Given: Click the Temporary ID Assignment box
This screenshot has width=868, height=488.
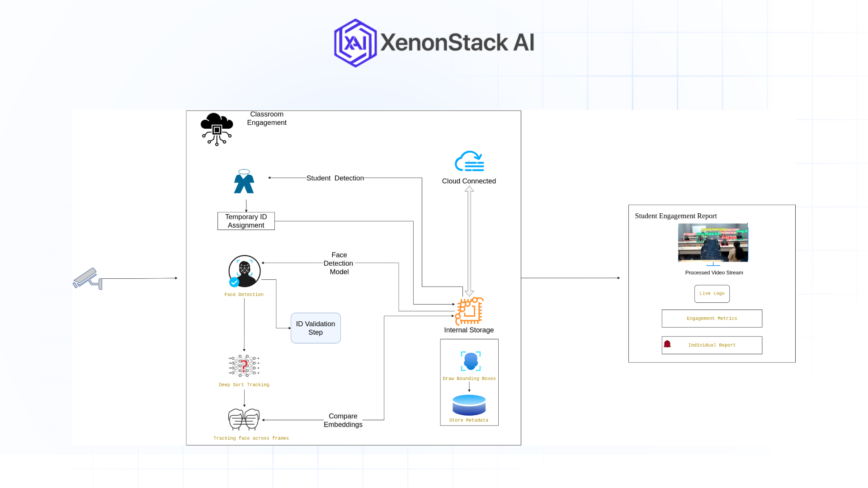Looking at the screenshot, I should click(246, 221).
